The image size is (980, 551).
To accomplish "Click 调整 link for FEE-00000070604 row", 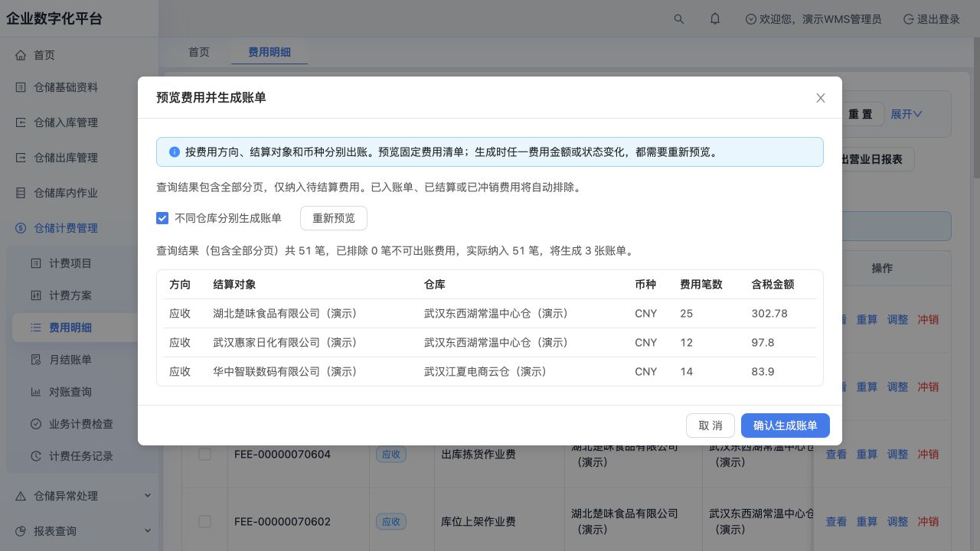I will pos(897,454).
